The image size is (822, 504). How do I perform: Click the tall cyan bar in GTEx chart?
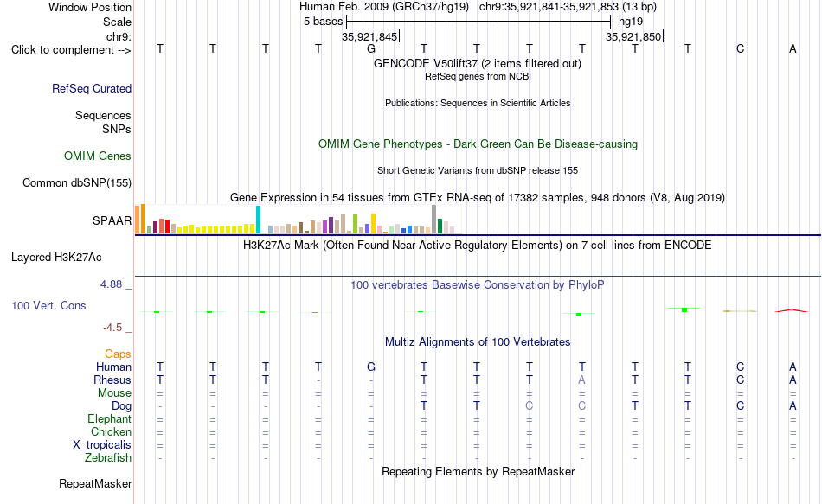point(258,220)
